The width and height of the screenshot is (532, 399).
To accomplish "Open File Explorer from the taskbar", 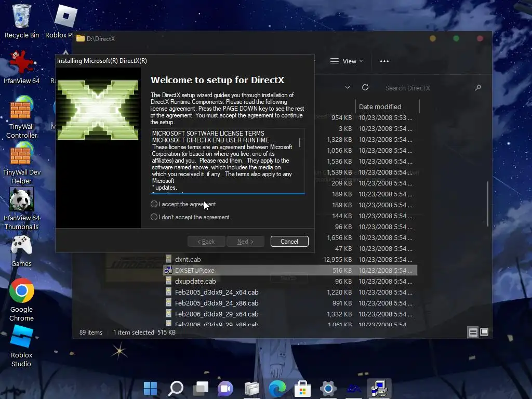I will pos(252,388).
